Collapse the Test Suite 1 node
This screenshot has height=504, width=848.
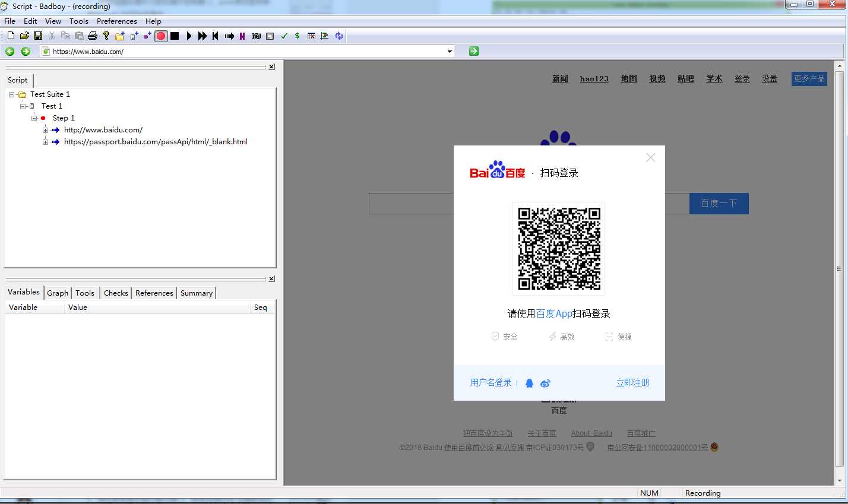click(11, 94)
